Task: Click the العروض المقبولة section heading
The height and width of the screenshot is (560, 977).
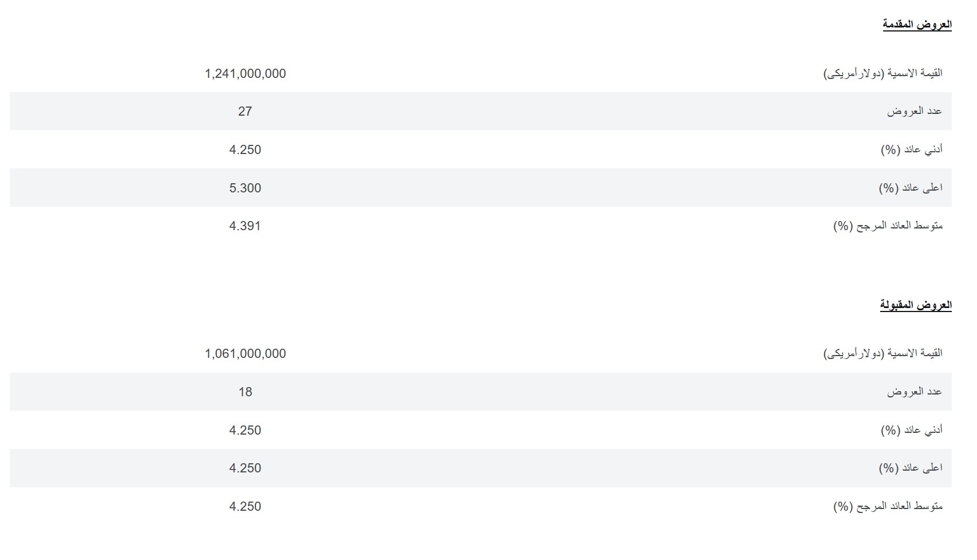Action: tap(916, 305)
